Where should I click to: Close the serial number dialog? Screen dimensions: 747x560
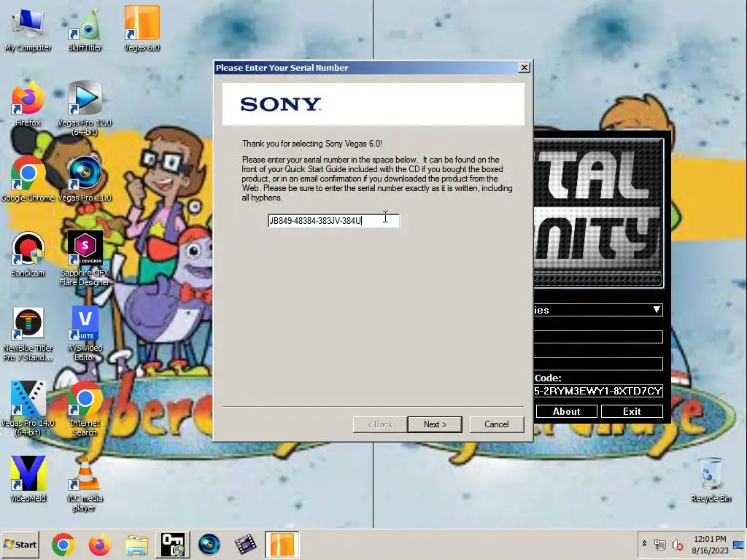pyautogui.click(x=524, y=68)
